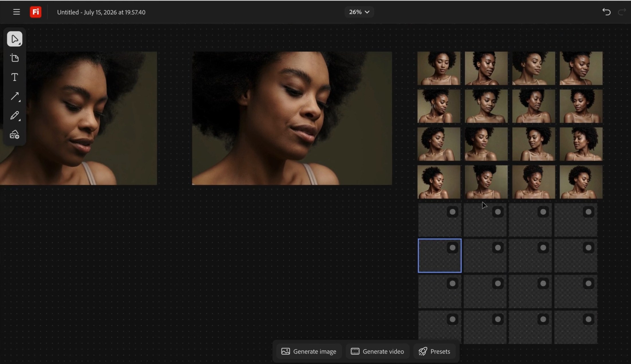The width and height of the screenshot is (631, 364).
Task: Pick the pencil draw tool
Action: pos(15,115)
